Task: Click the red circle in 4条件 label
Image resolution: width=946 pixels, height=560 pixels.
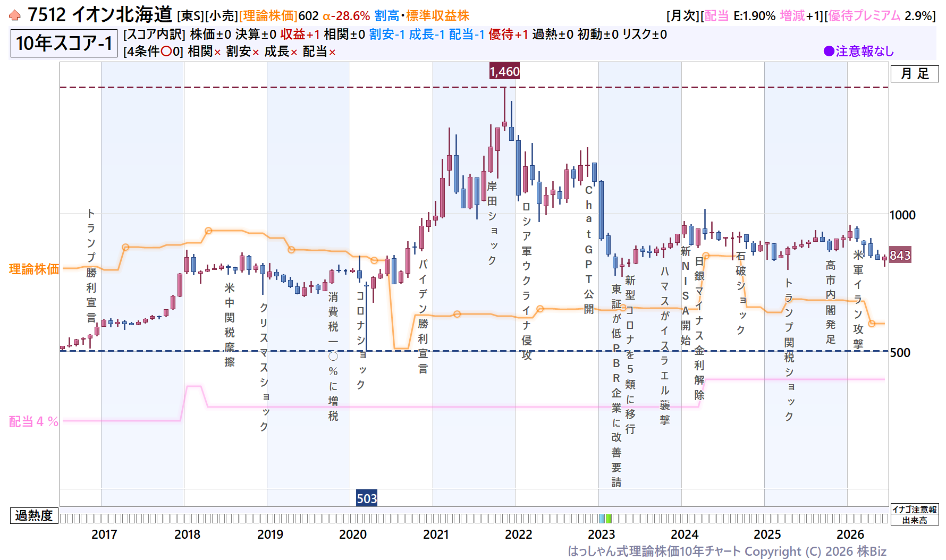Action: tap(166, 52)
